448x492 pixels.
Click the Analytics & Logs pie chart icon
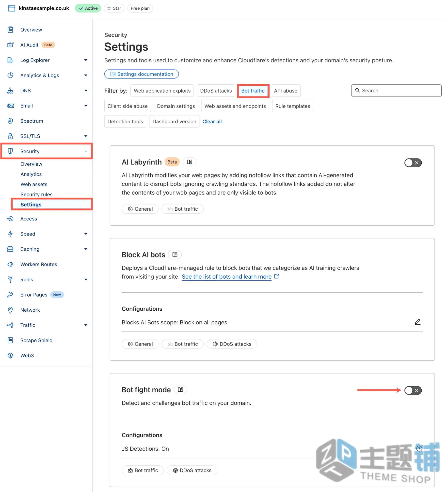[10, 75]
